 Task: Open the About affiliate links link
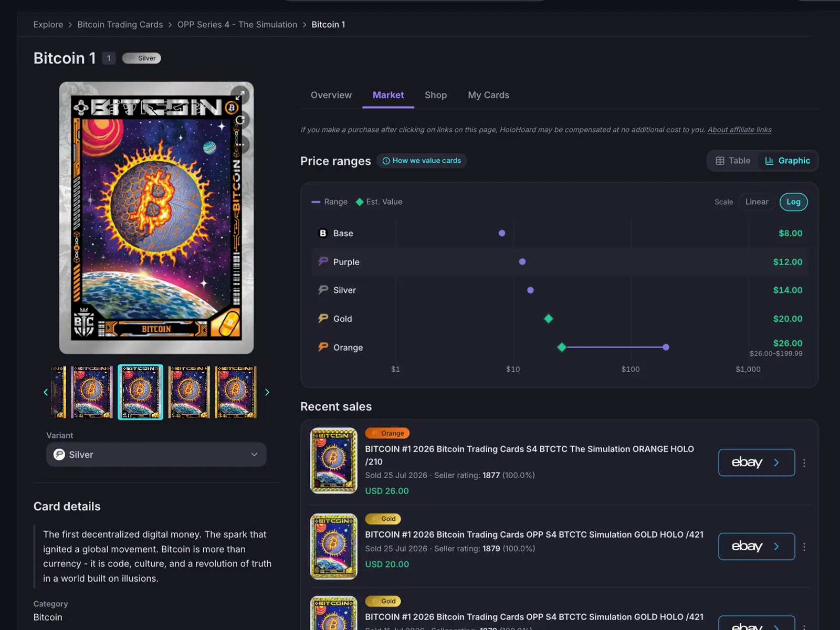tap(739, 130)
